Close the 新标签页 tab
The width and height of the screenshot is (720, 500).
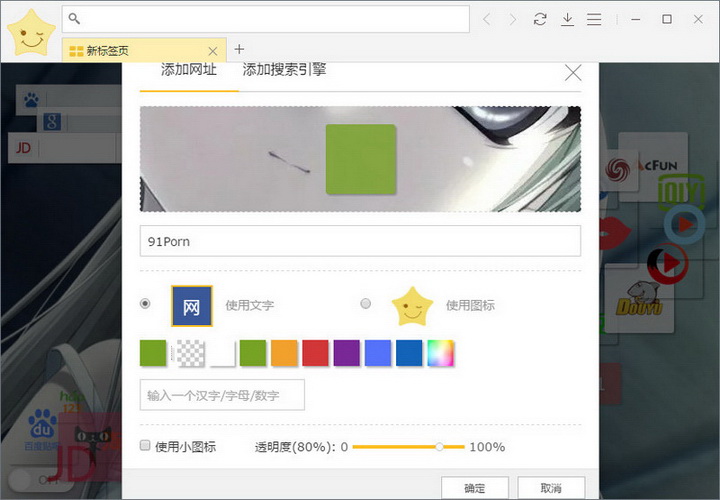[x=213, y=51]
